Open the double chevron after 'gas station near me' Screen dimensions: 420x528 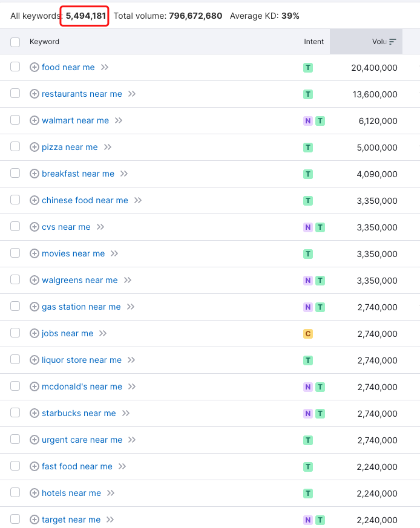click(131, 307)
